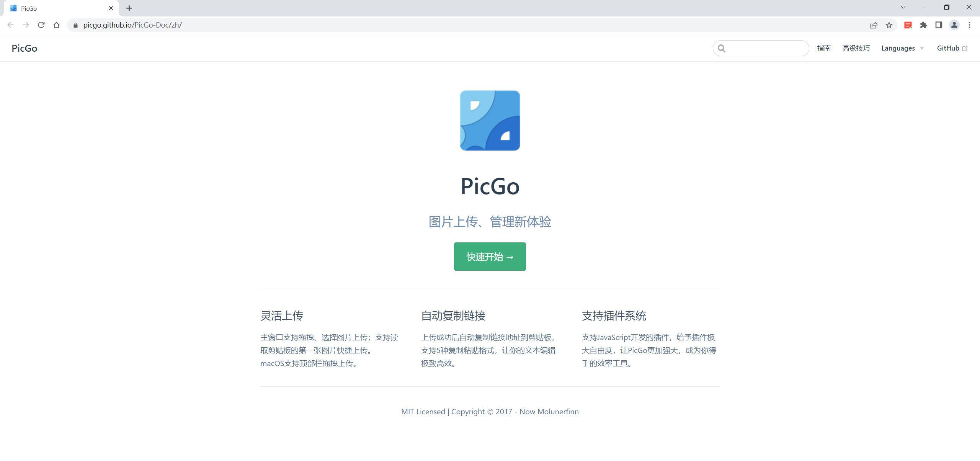Viewport: 980px width, 461px height.
Task: Open the red extension icon
Action: click(x=908, y=25)
